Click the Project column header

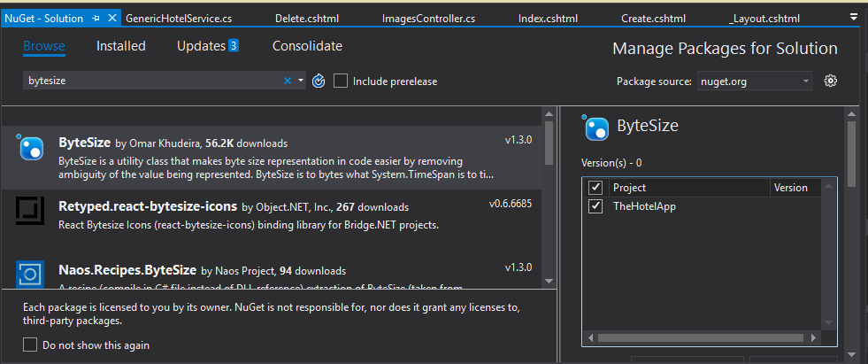689,188
